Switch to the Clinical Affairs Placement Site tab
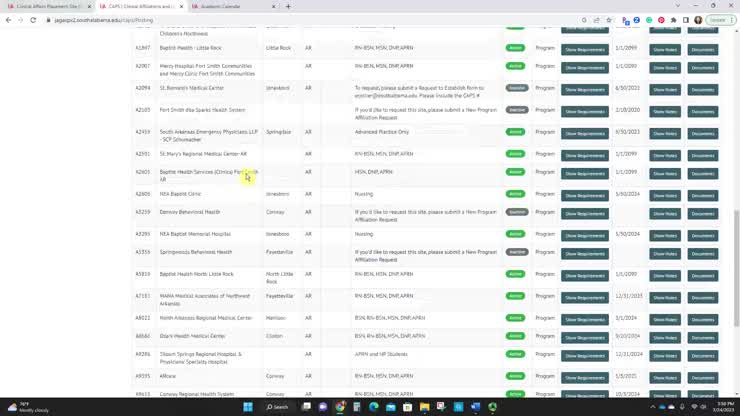740x416 pixels. 49,7
